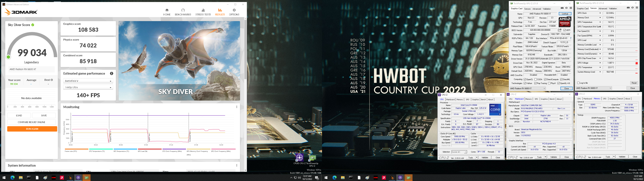Screen dimensions: 644x181
Task: Click the BIOS export arrow icon in GPU-Z
Action: (560, 30)
